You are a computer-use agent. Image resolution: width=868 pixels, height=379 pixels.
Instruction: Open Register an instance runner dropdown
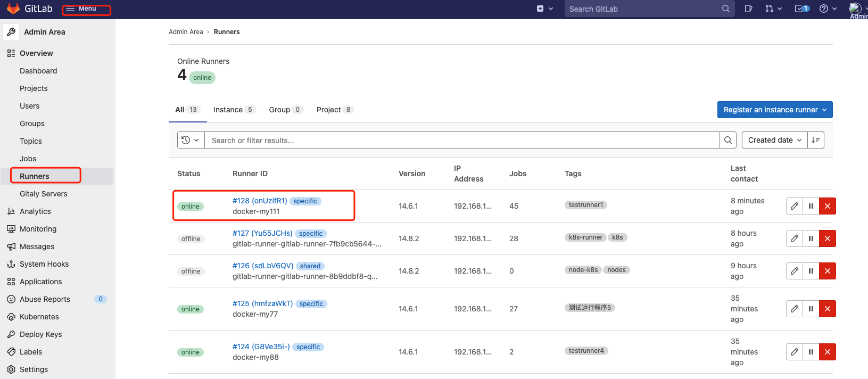pos(775,110)
